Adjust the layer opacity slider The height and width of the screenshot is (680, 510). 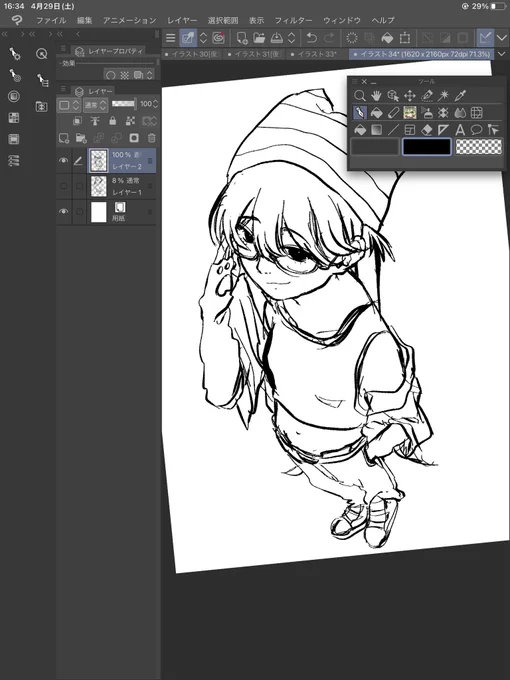[124, 104]
